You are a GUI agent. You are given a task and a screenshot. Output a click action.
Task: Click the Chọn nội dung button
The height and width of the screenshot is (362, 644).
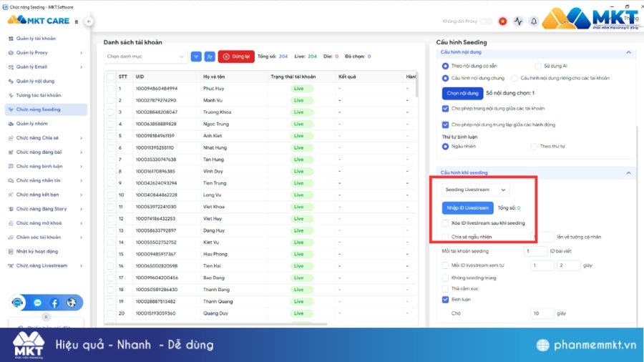pyautogui.click(x=462, y=94)
